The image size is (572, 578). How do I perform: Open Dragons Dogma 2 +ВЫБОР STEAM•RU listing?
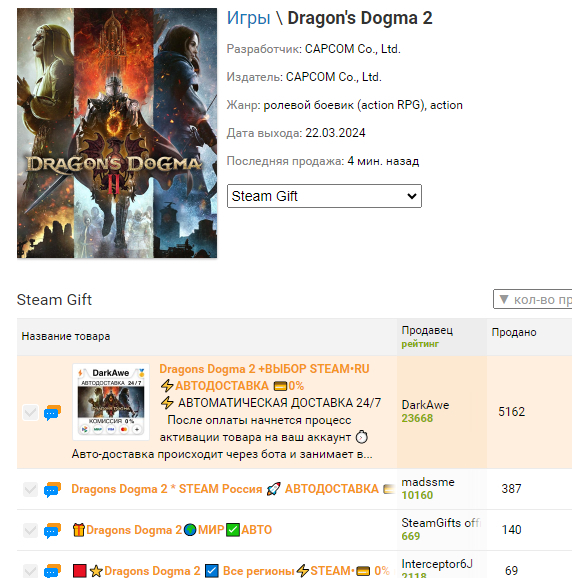pyautogui.click(x=264, y=369)
